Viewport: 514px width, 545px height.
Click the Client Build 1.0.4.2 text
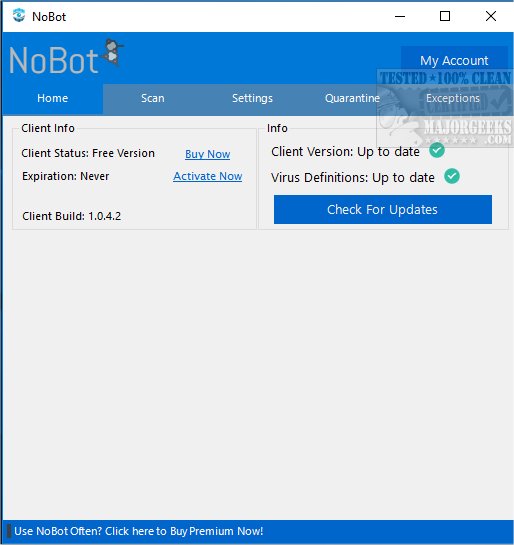coord(72,216)
